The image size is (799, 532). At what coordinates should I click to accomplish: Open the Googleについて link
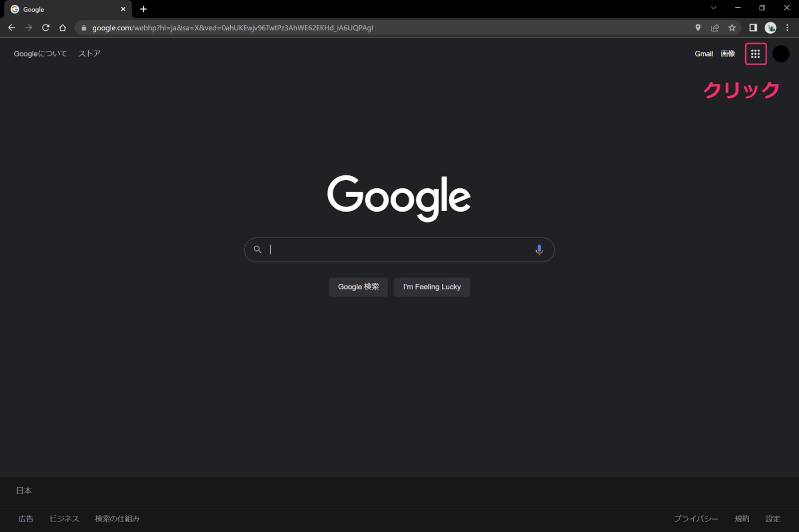point(40,54)
